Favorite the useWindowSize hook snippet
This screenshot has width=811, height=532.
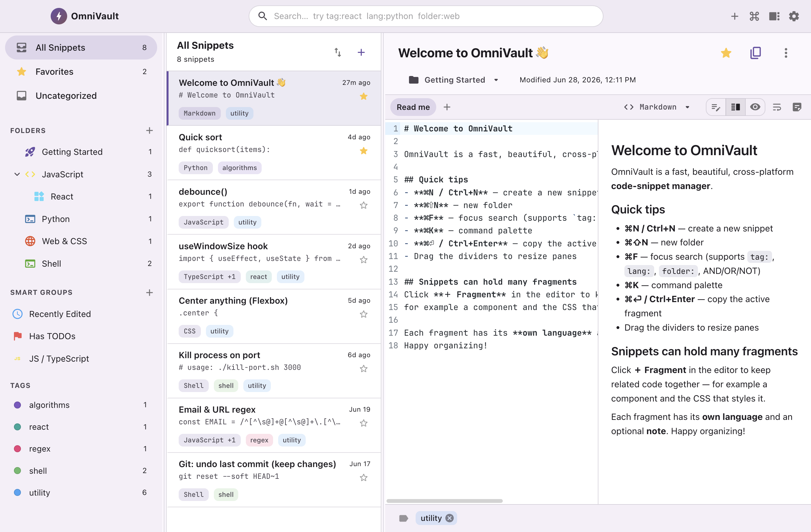[x=364, y=260]
